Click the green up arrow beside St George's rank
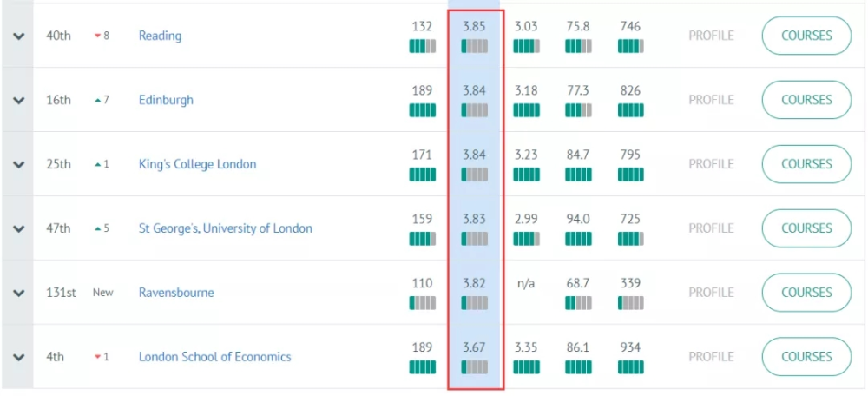Image resolution: width=868 pixels, height=396 pixels. point(97,228)
